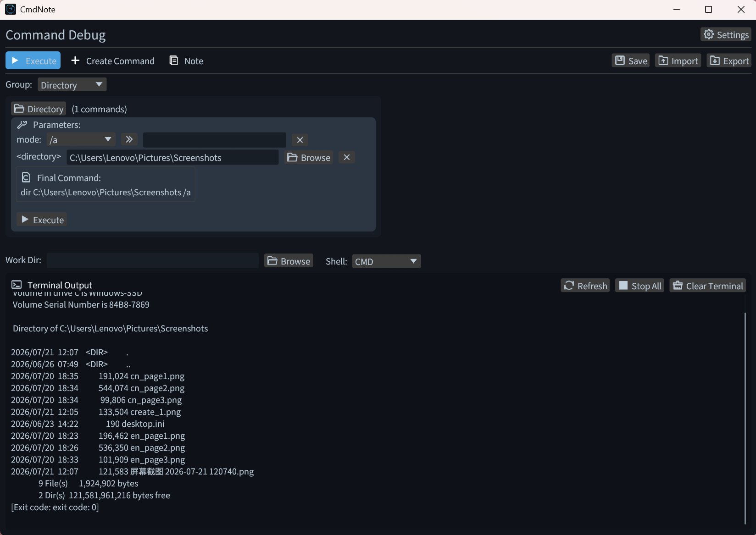Open the mode dropdown showing /a
756x535 pixels.
coord(81,139)
